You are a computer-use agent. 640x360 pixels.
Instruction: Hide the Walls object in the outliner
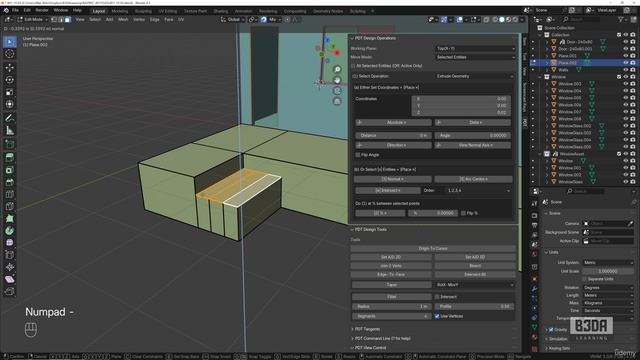pyautogui.click(x=625, y=70)
